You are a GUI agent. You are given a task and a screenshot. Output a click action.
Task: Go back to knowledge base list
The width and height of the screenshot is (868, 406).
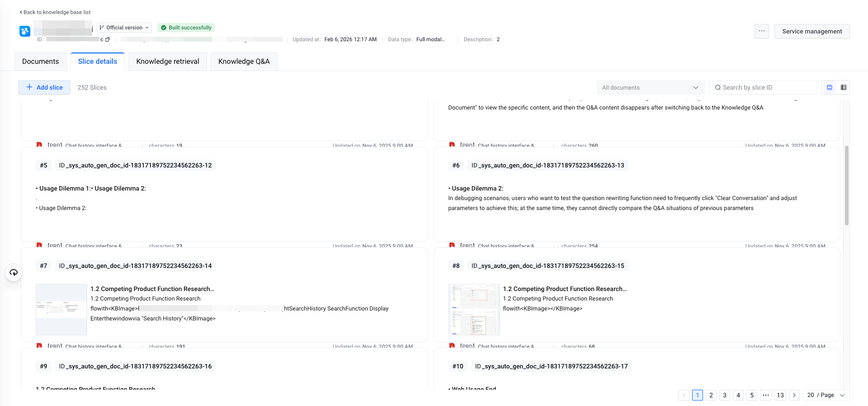[x=55, y=12]
